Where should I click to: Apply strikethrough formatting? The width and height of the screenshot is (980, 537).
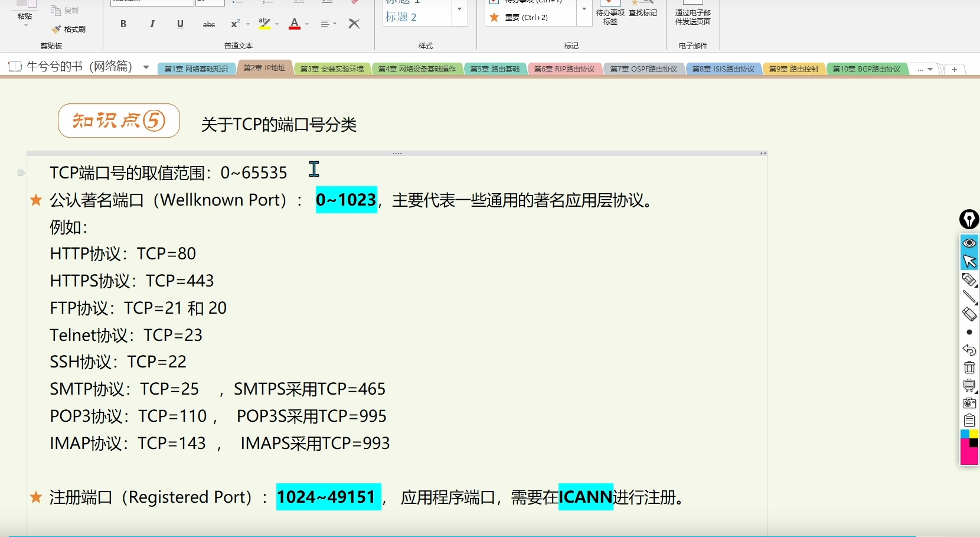(208, 24)
